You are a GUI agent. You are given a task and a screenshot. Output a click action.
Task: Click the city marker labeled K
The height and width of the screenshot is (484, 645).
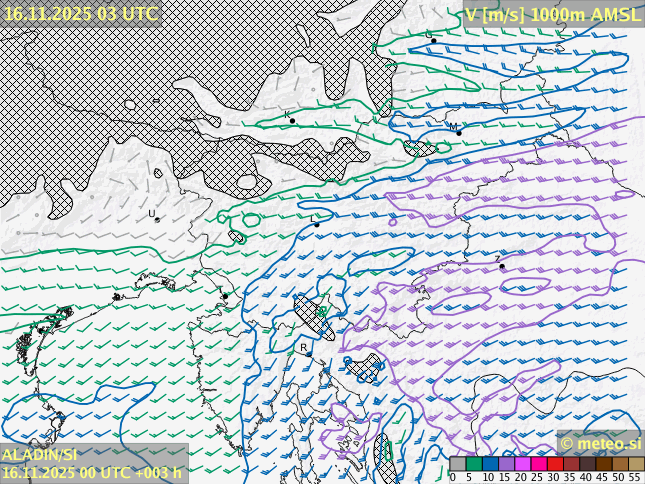(292, 121)
